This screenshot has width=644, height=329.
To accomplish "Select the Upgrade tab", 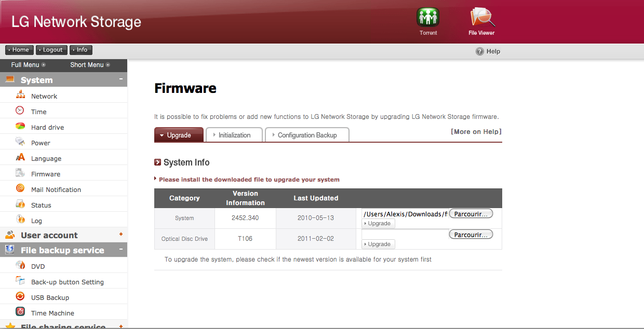I will (179, 135).
